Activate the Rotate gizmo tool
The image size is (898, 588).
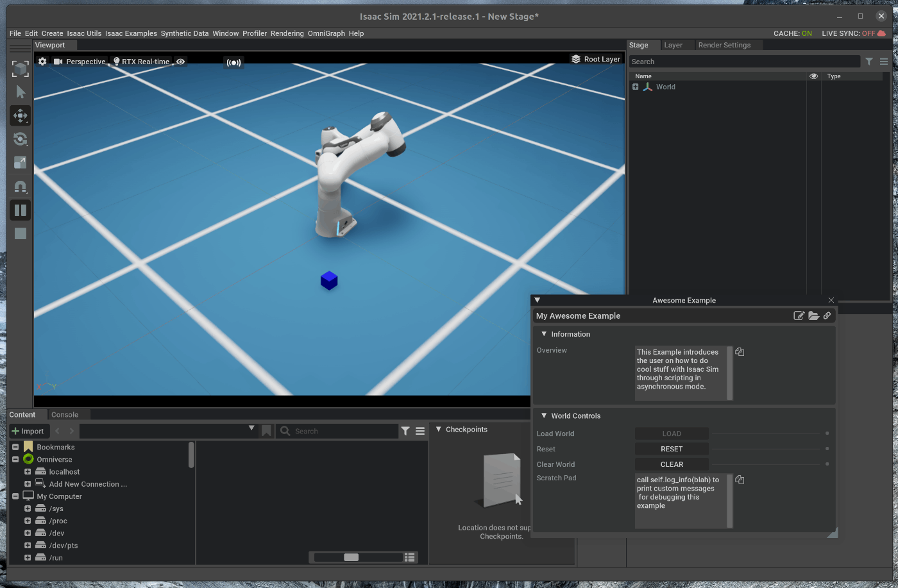pos(21,139)
